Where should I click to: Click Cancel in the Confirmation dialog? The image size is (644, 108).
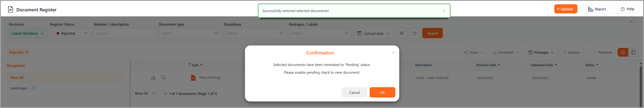354,92
